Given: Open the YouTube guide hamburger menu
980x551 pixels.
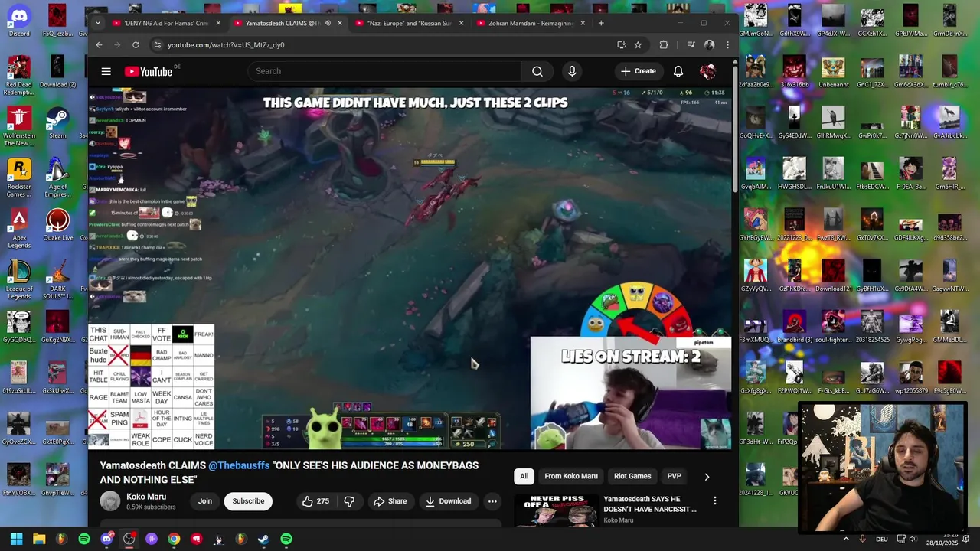Looking at the screenshot, I should tap(106, 71).
